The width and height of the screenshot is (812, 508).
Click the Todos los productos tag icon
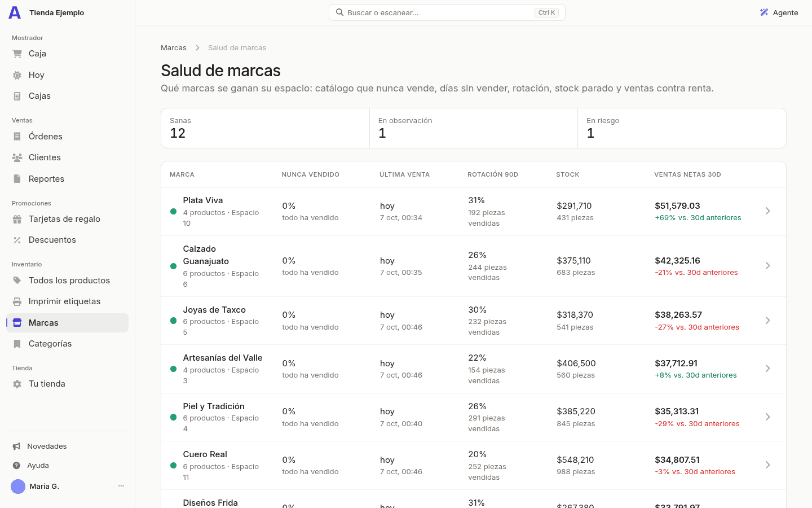(17, 281)
